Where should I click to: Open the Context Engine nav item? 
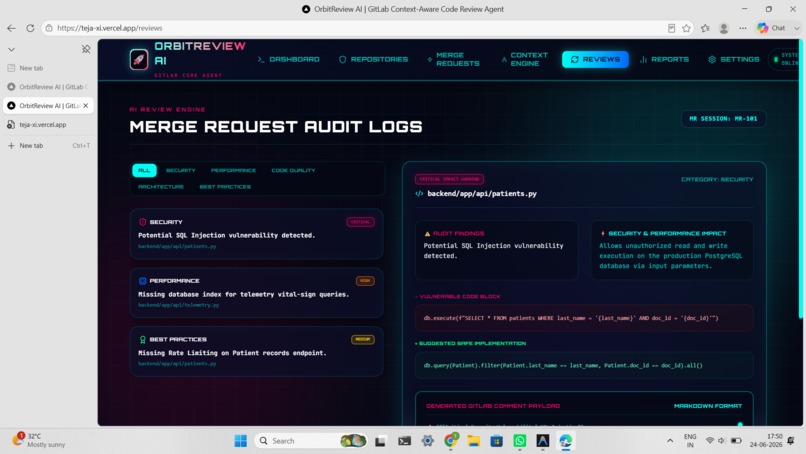(x=525, y=60)
